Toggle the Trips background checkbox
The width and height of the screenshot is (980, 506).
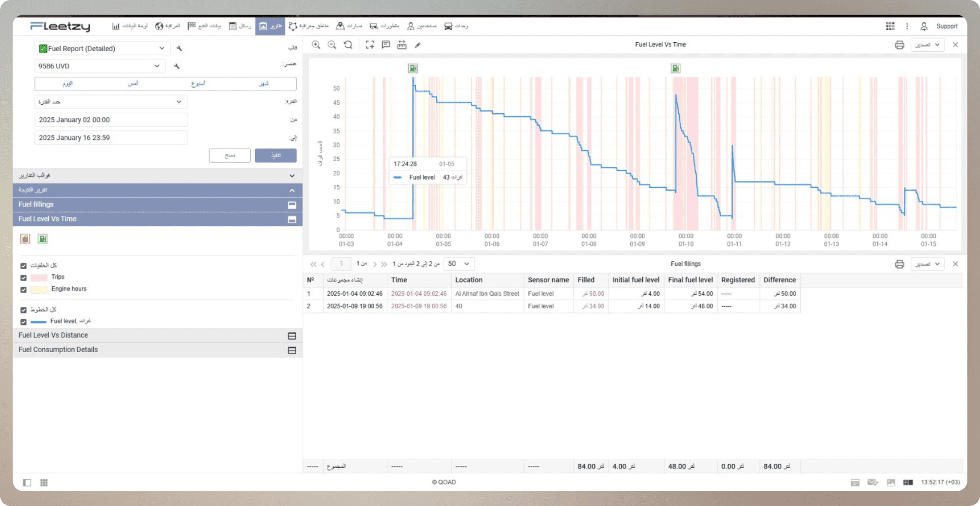(23, 278)
